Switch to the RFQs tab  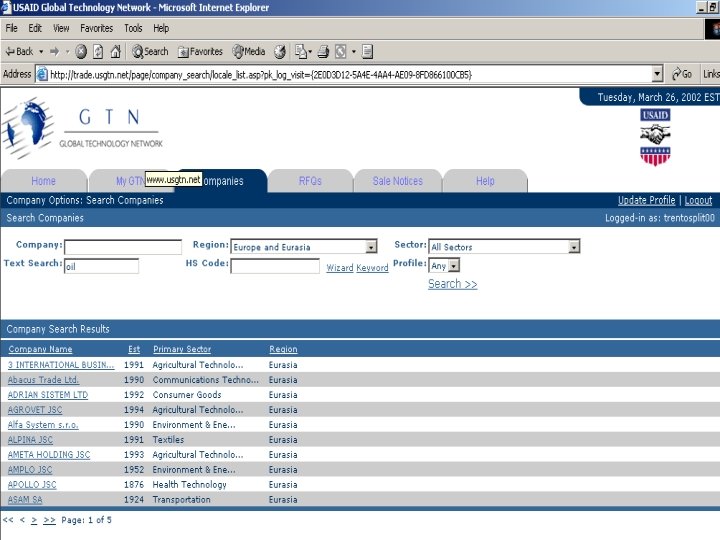(310, 181)
